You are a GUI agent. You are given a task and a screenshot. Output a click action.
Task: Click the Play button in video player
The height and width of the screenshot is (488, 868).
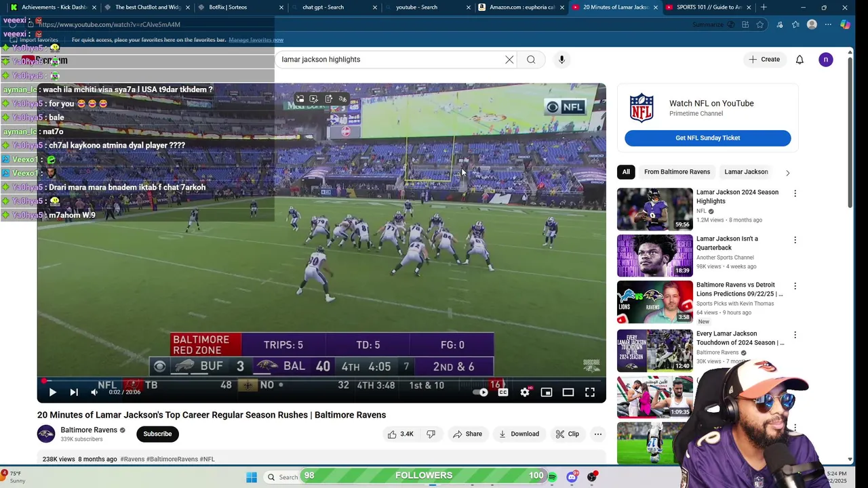[52, 392]
